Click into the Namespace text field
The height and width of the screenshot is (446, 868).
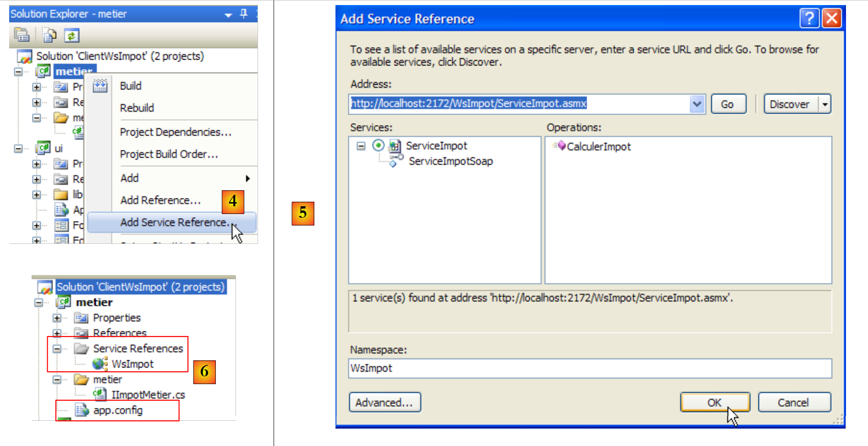tap(589, 369)
